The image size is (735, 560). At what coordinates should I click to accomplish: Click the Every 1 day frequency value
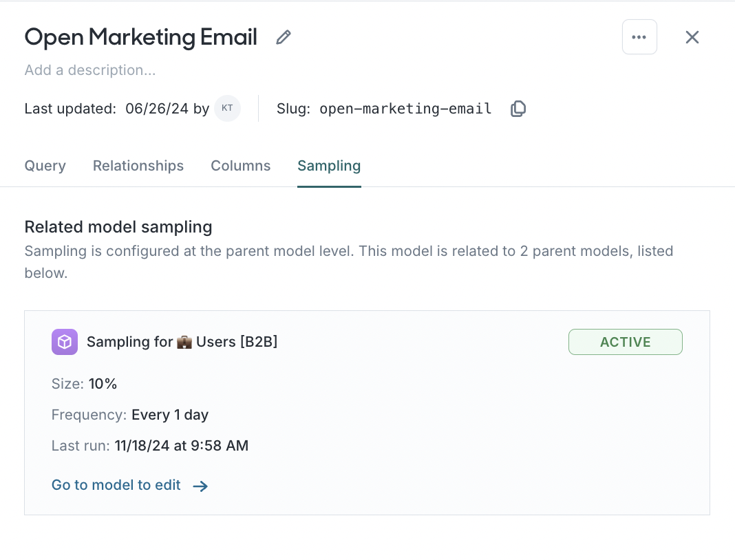click(169, 415)
